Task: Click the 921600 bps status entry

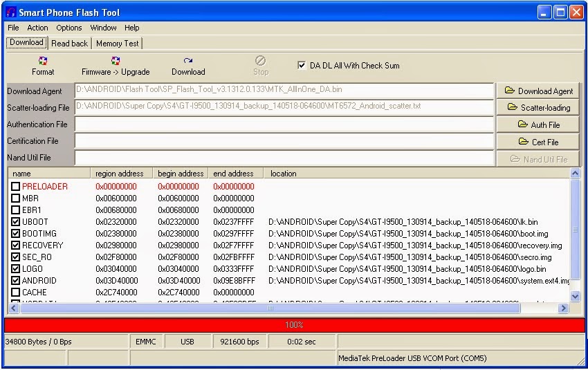Action: coord(239,342)
